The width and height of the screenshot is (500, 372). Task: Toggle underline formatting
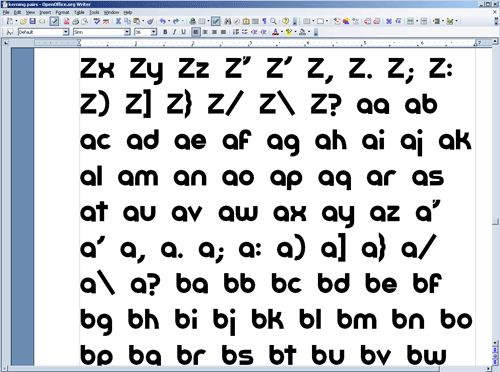[x=183, y=32]
